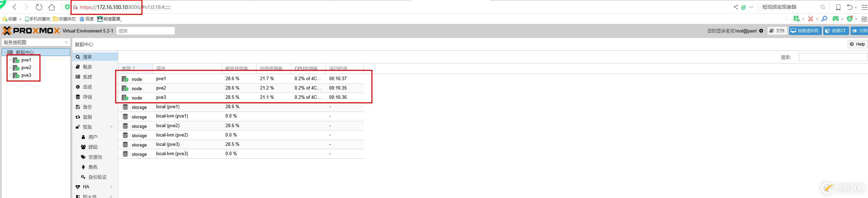Focus the top 搜索 search field
Screen dimensions: 868x198
pyautogui.click(x=146, y=31)
